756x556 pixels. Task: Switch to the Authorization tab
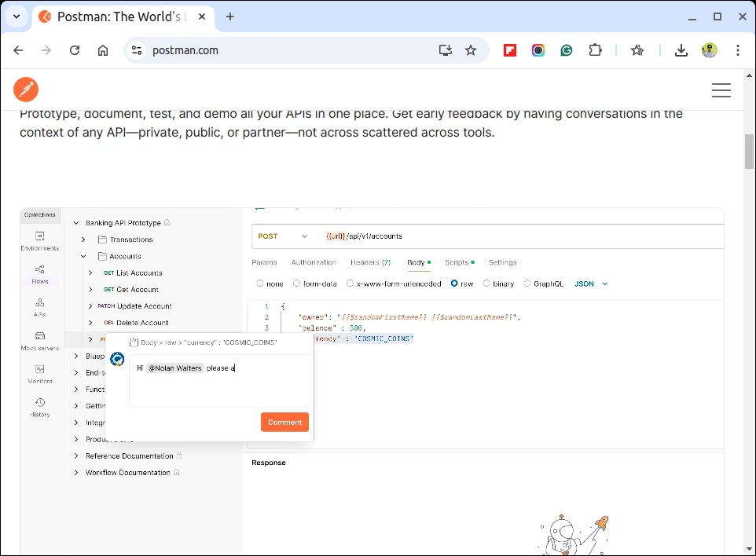(x=314, y=262)
